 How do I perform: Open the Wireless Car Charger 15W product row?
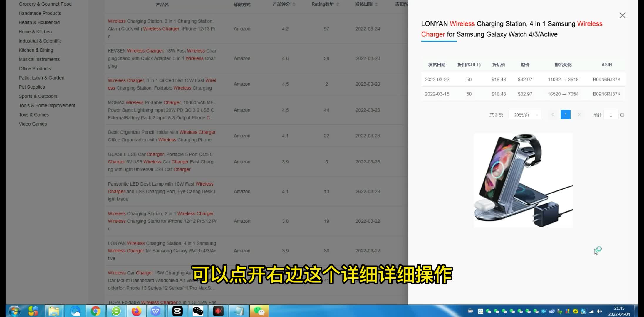(x=161, y=280)
